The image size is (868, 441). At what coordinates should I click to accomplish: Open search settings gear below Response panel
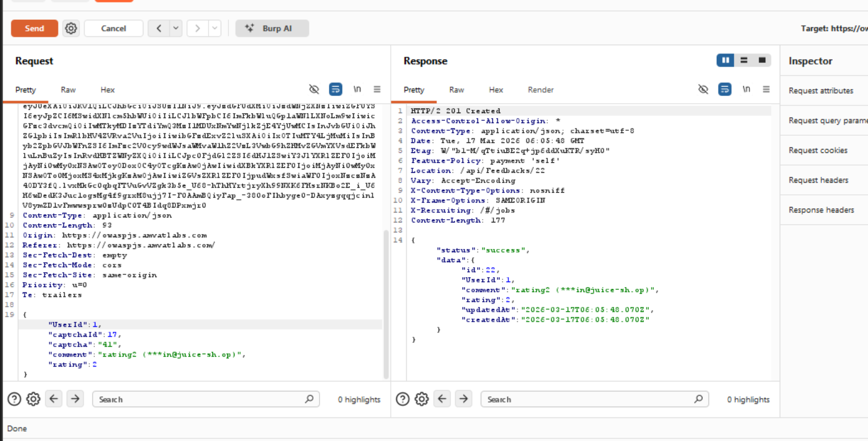pyautogui.click(x=422, y=399)
